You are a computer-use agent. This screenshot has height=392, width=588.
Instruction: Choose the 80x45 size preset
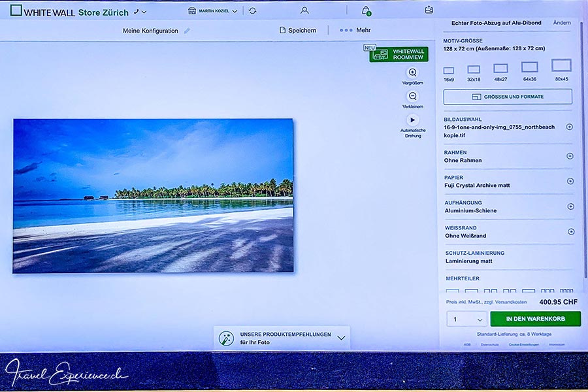(x=561, y=66)
